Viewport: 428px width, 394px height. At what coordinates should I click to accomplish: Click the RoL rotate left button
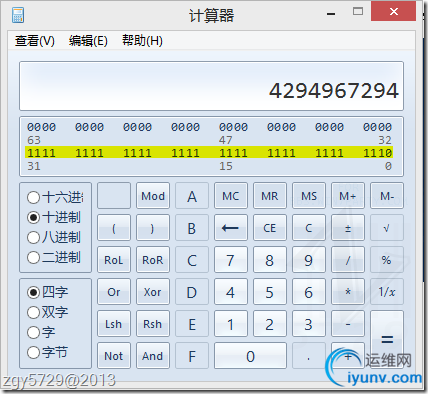pyautogui.click(x=114, y=260)
